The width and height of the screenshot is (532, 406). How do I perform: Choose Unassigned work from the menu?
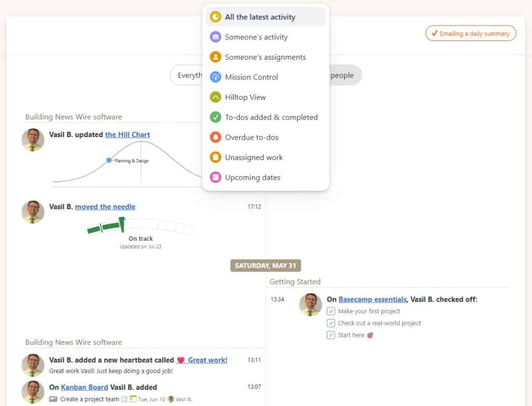point(254,158)
